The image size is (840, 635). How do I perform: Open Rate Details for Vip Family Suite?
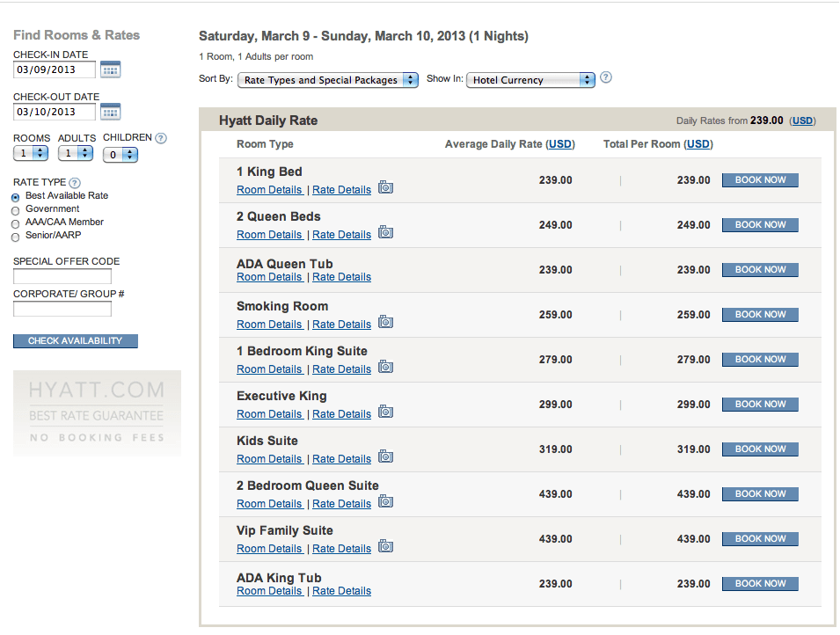point(342,549)
